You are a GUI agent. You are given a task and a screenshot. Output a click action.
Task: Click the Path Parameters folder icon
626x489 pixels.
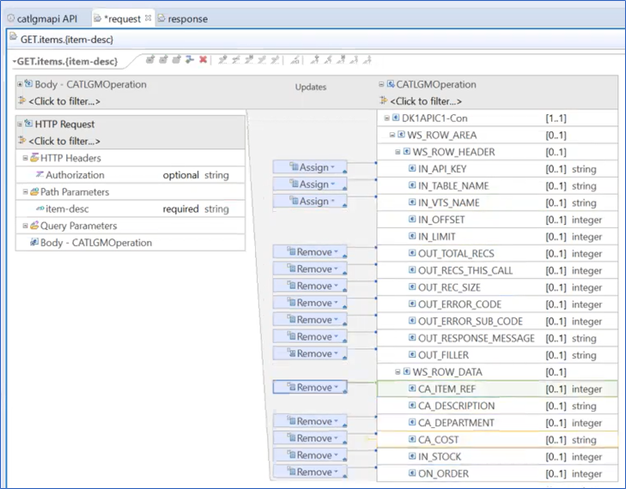click(x=34, y=192)
